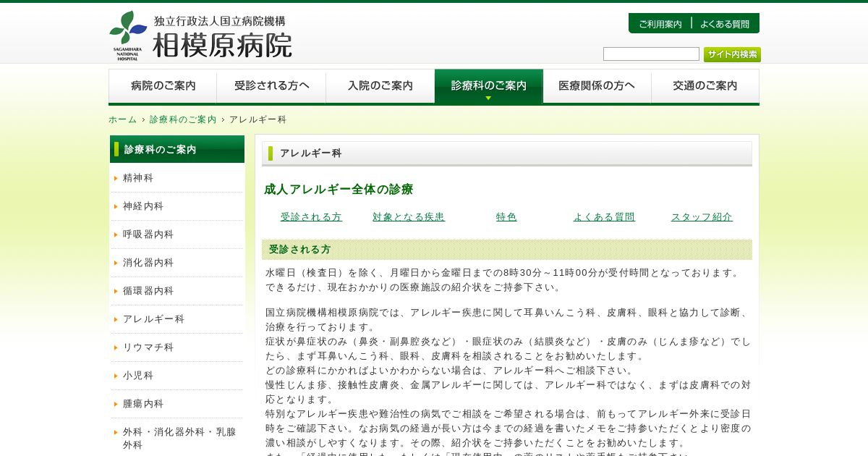Screen dimensions: 868x456
Task: Jump to 対象となる疾患 anchor link
Action: tap(409, 217)
